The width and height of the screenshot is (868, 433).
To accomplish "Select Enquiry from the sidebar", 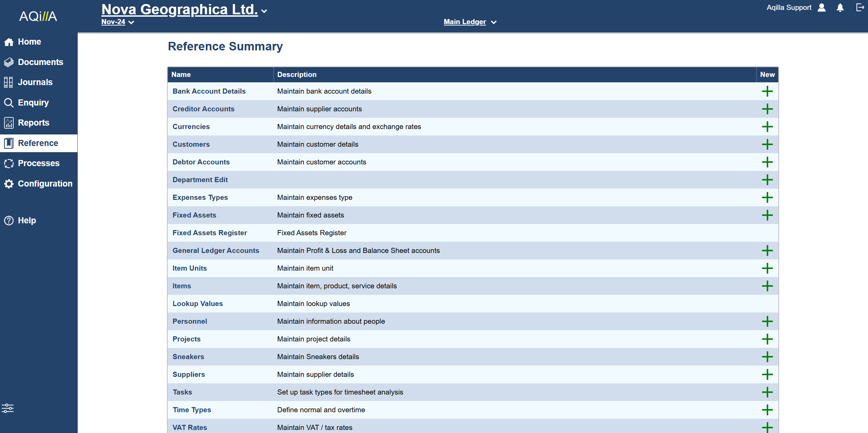I will pyautogui.click(x=33, y=102).
